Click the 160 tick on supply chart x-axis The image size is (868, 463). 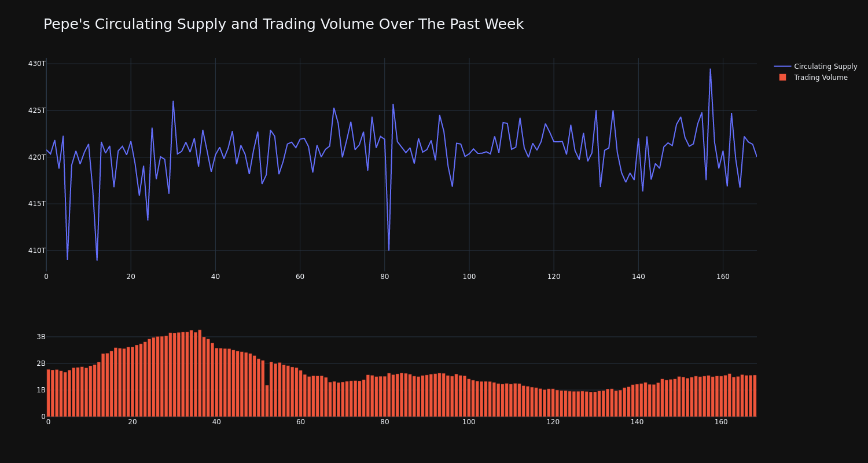(723, 277)
